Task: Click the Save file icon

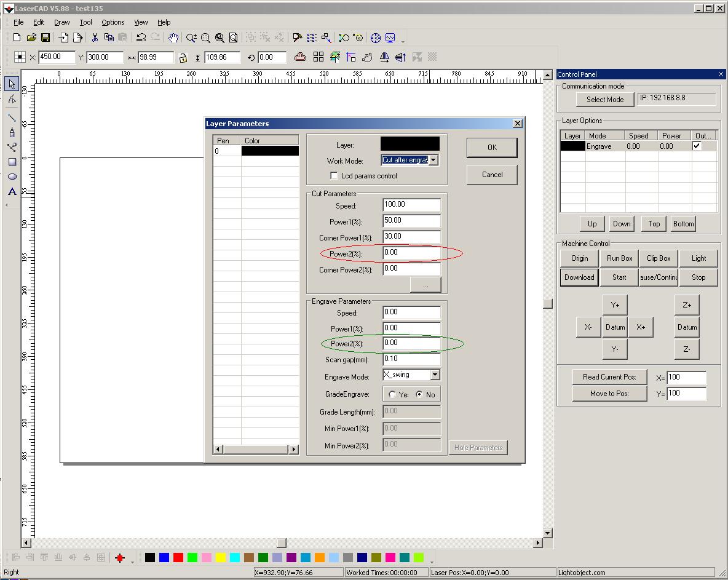Action: click(45, 38)
